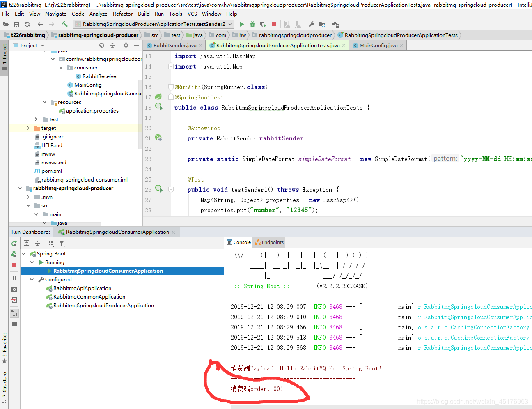Image resolution: width=532 pixels, height=409 pixels.
Task: Toggle tree view layout in Run Dashboard
Action: pyautogui.click(x=14, y=314)
